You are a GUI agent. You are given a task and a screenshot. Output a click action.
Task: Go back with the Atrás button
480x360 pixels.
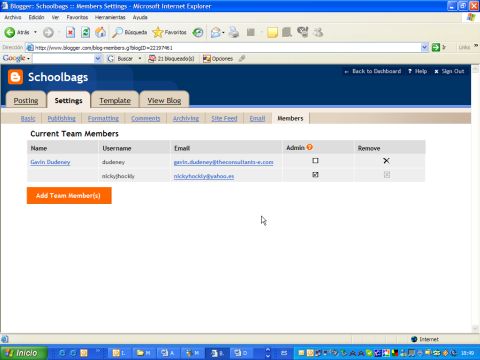coord(17,32)
